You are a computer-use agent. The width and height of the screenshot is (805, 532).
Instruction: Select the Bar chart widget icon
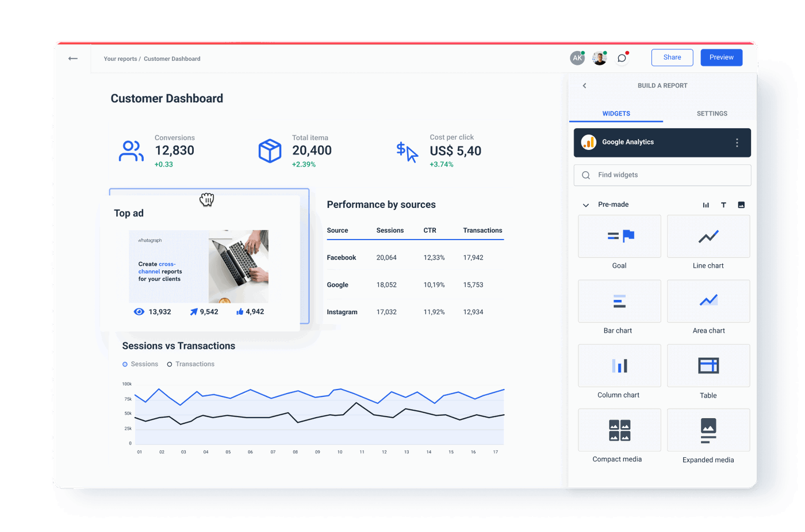coord(619,300)
